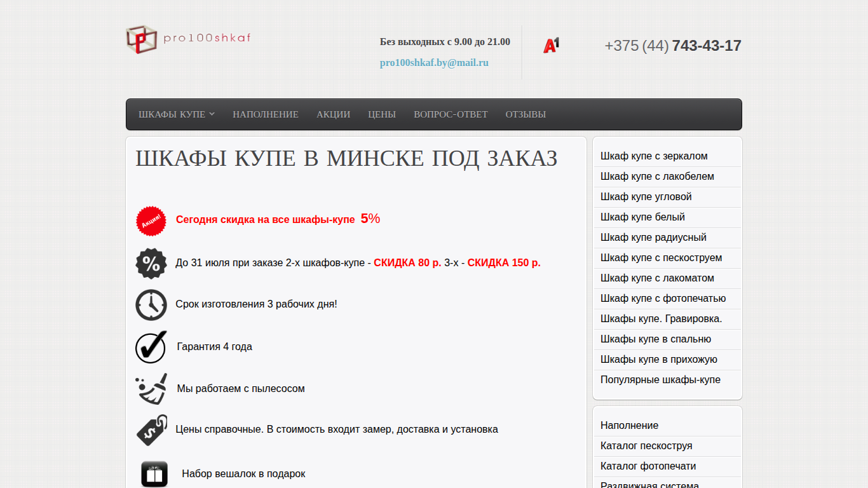Click the percent discount badge icon

pos(151,263)
